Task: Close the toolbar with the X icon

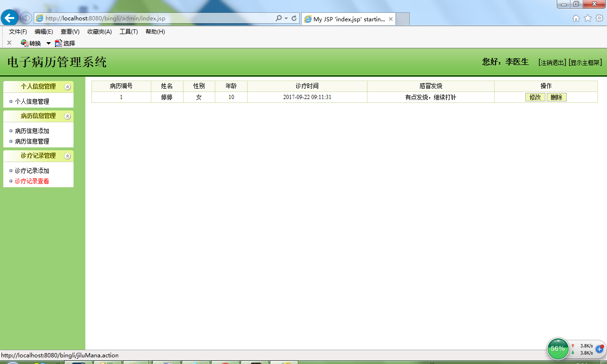Action: click(9, 43)
